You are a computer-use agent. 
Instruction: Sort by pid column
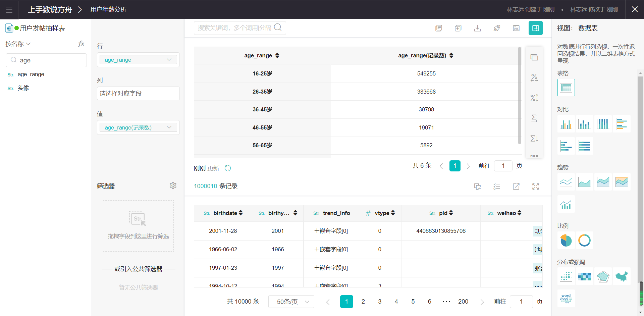tap(451, 213)
